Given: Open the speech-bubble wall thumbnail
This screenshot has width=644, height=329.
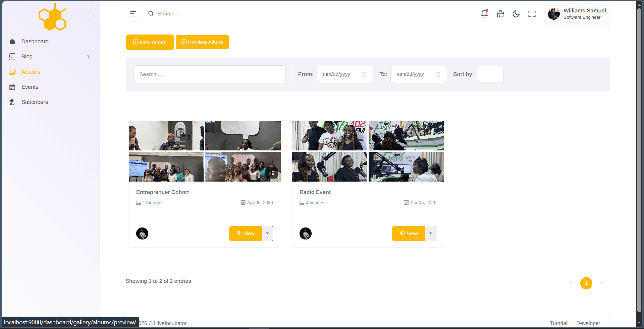Looking at the screenshot, I should pyautogui.click(x=243, y=136).
